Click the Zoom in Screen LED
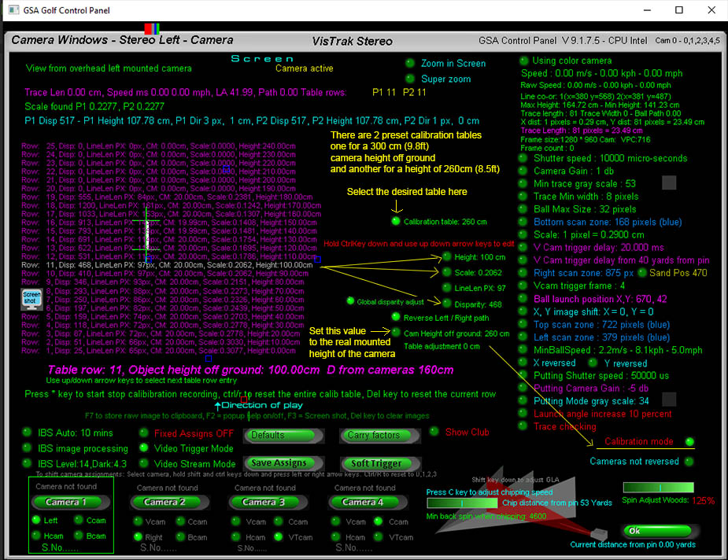728x560 pixels. coord(409,63)
